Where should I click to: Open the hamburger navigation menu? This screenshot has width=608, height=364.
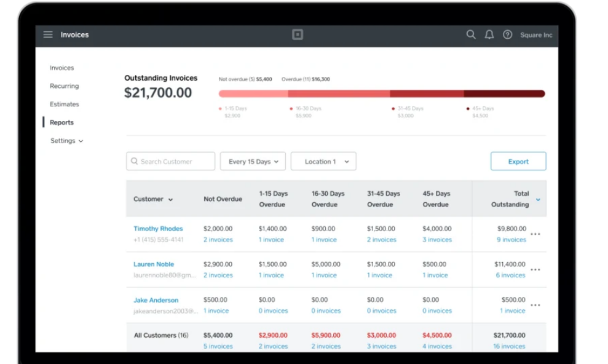click(x=48, y=35)
